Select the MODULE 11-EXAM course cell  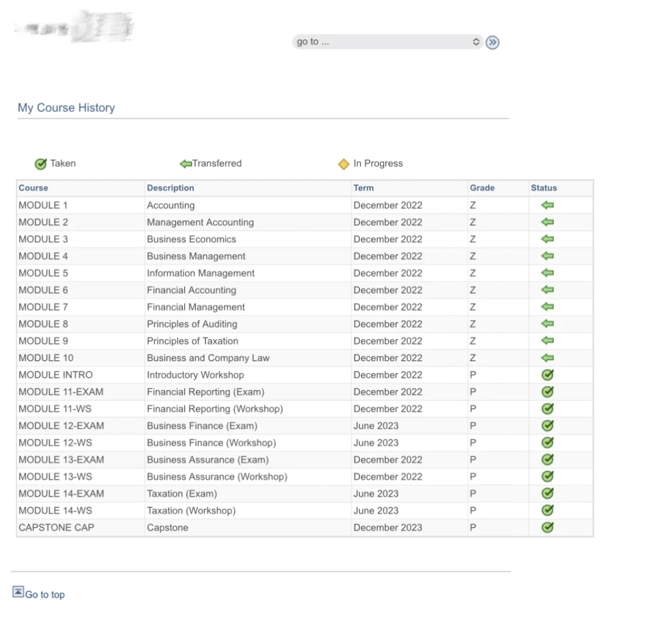[x=61, y=392]
